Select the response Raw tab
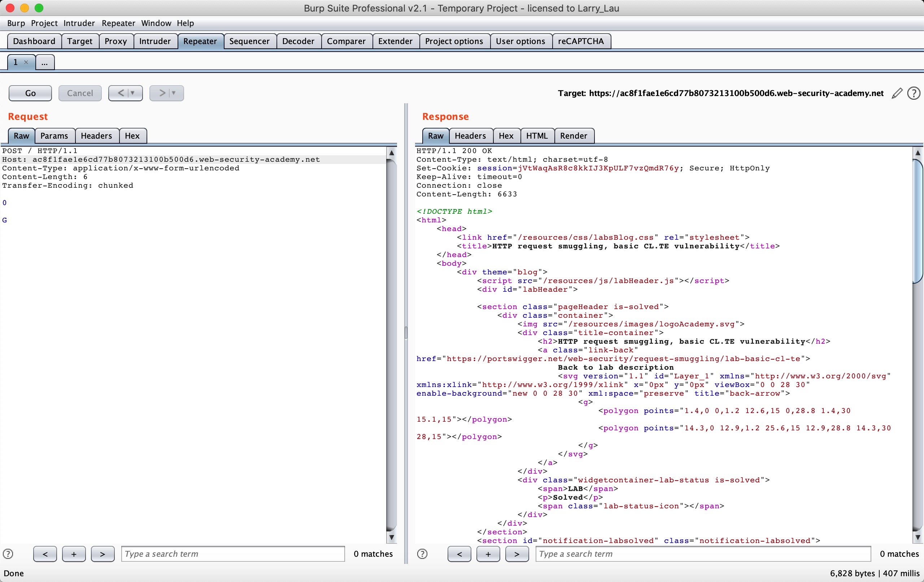Viewport: 924px width, 582px height. (436, 135)
